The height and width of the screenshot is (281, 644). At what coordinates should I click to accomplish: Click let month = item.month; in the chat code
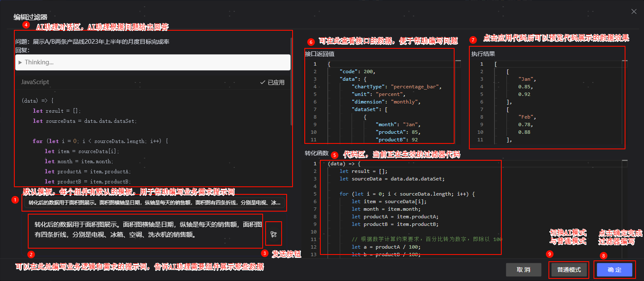[x=79, y=161]
